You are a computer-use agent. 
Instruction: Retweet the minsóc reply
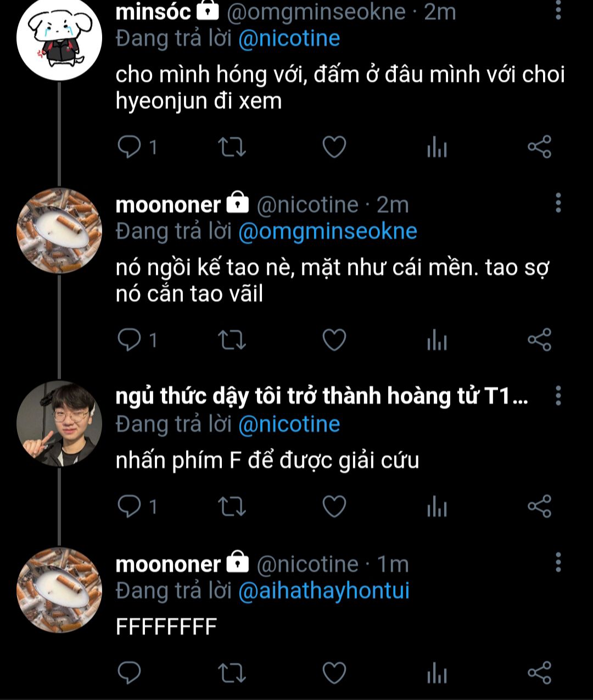(232, 147)
